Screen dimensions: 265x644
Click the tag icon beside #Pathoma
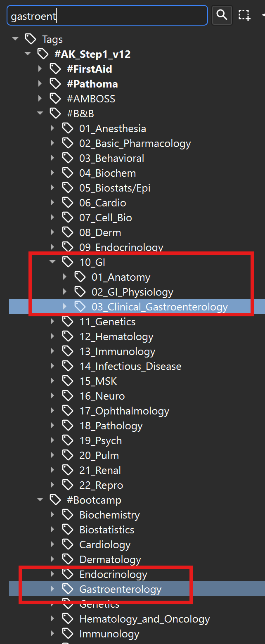point(55,84)
